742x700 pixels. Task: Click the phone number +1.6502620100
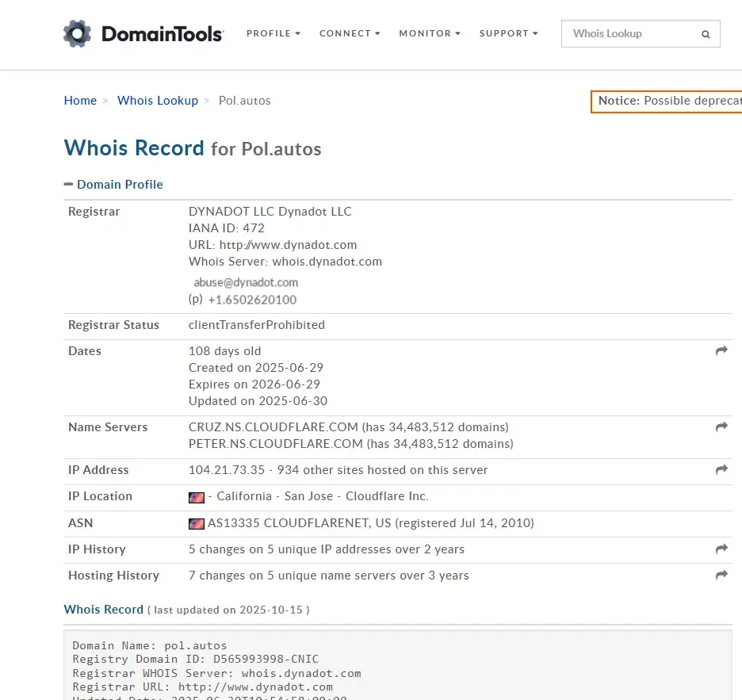[x=252, y=300]
